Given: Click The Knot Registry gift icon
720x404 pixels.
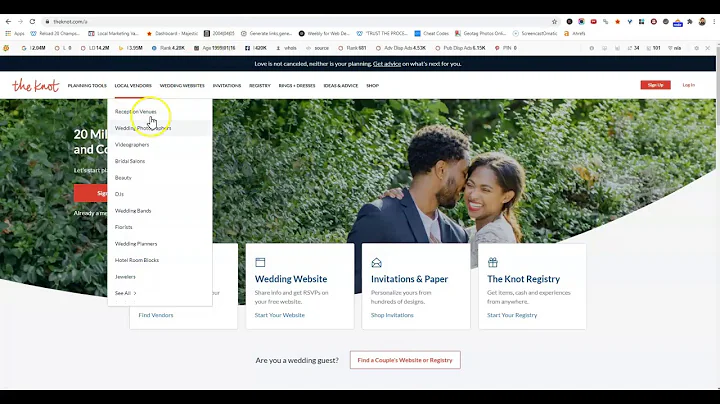Looking at the screenshot, I should pyautogui.click(x=493, y=262).
